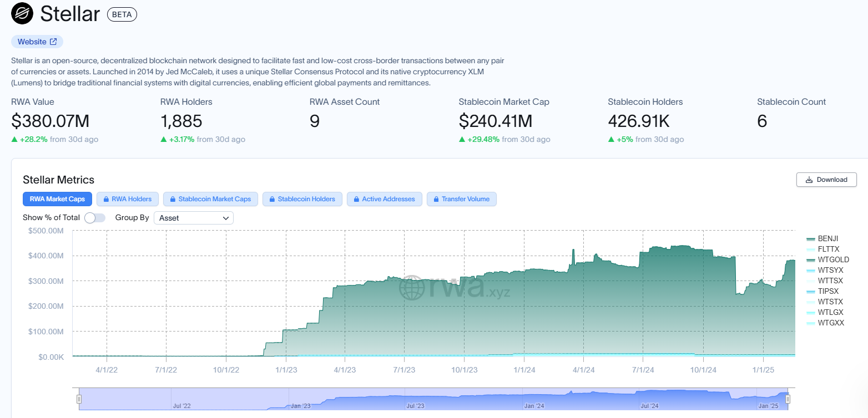Switch to the RWA Holders tab
Image resolution: width=868 pixels, height=418 pixels.
point(128,199)
